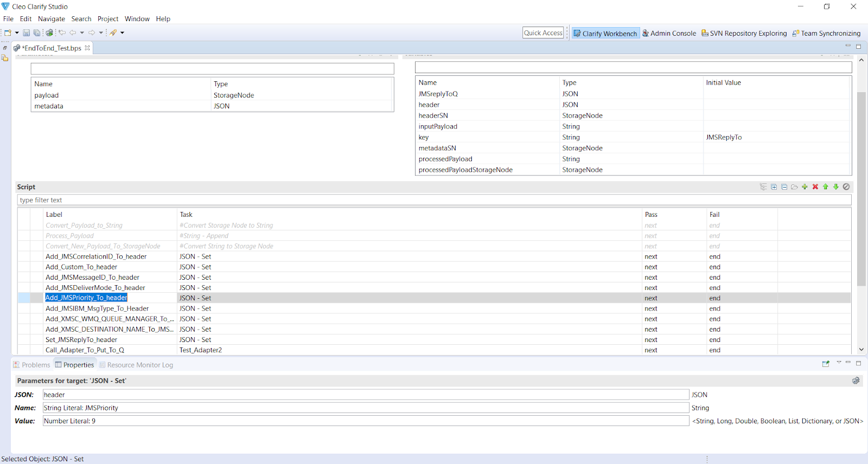The image size is (868, 464).
Task: Delete the selected task with the red X
Action: click(815, 187)
